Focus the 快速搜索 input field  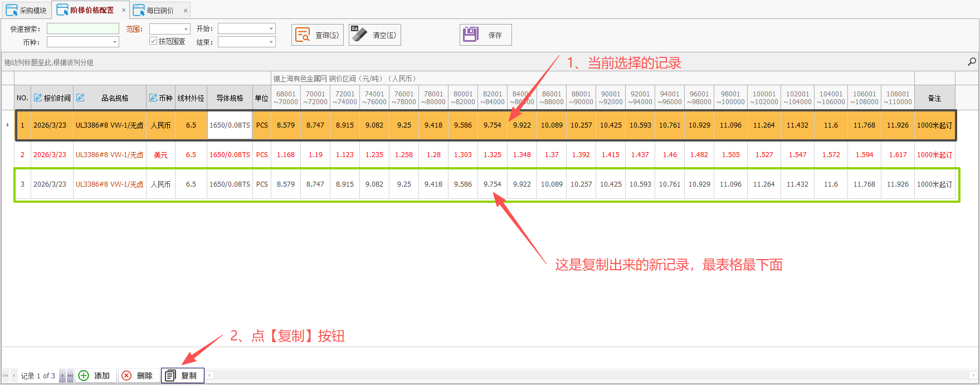83,28
